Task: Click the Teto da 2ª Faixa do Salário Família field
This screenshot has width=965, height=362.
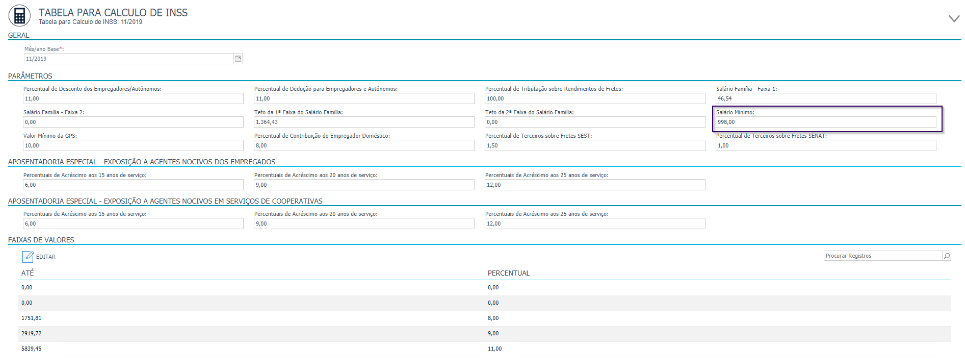Action: tap(595, 122)
